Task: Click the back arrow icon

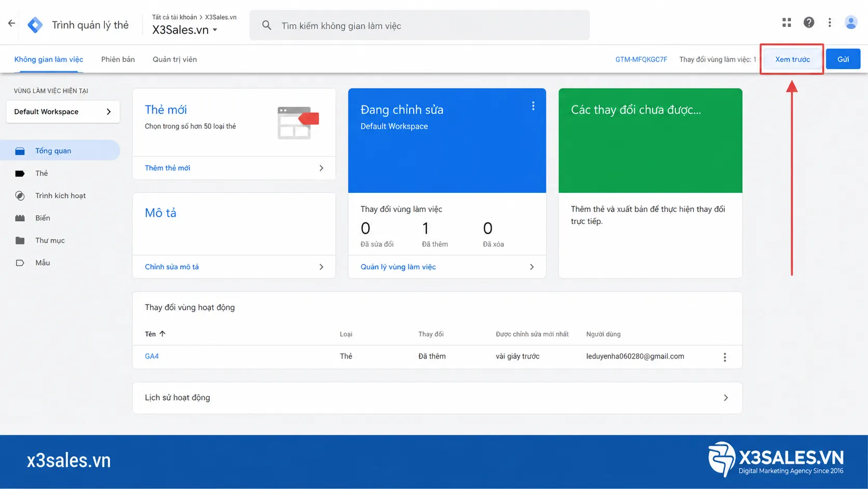Action: tap(11, 23)
